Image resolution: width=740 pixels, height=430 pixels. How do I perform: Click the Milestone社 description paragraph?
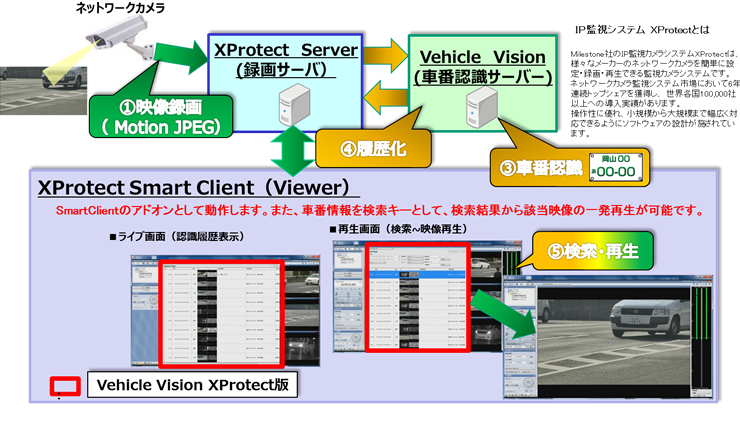654,93
